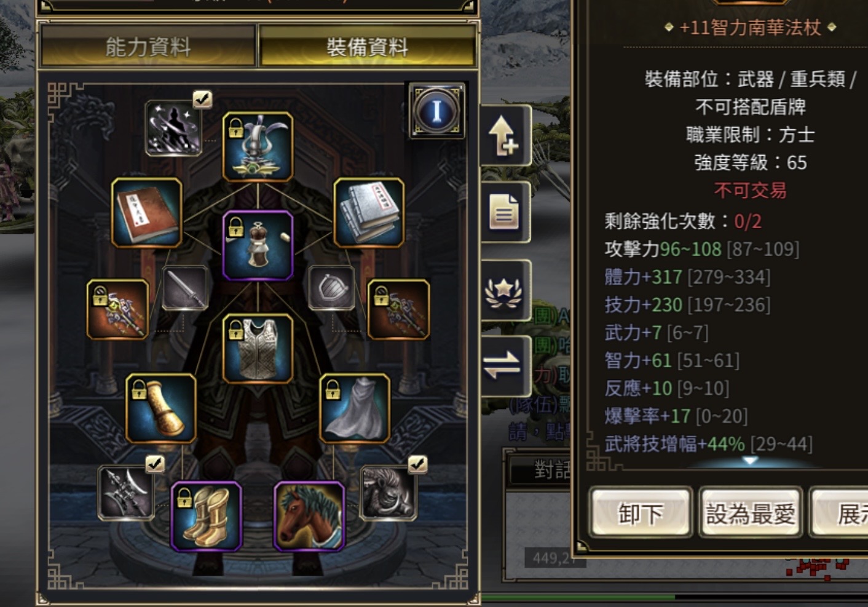
Task: Select the golden boots equipment slot
Action: (x=206, y=517)
